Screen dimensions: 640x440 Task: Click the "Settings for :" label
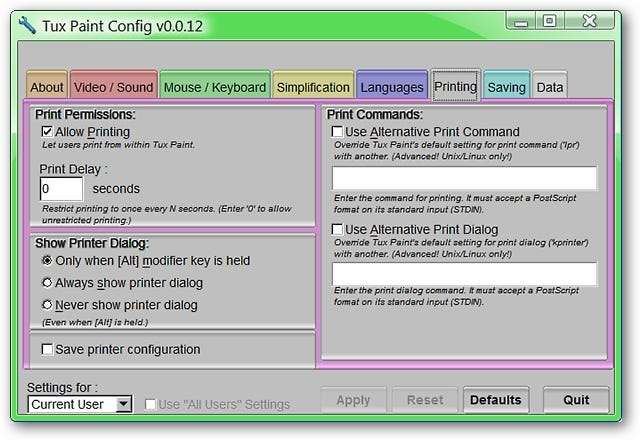62,387
